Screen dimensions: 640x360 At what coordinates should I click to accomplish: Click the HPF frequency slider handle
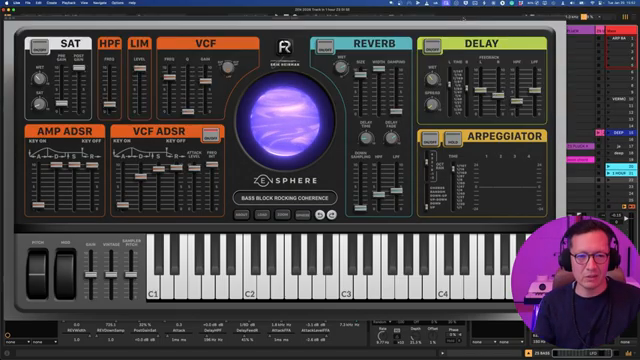(109, 104)
